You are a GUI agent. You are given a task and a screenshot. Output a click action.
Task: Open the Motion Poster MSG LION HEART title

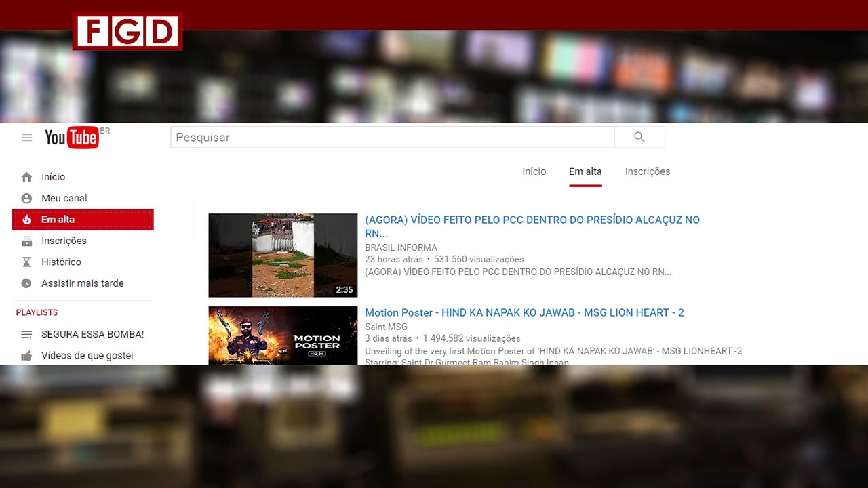click(524, 312)
